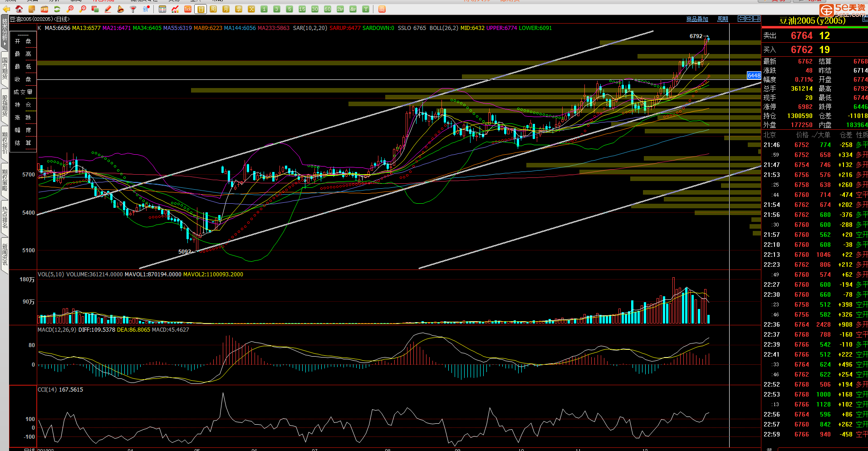Open the red funnel filter icon
Image resolution: width=868 pixels, height=451 pixels.
(x=133, y=9)
